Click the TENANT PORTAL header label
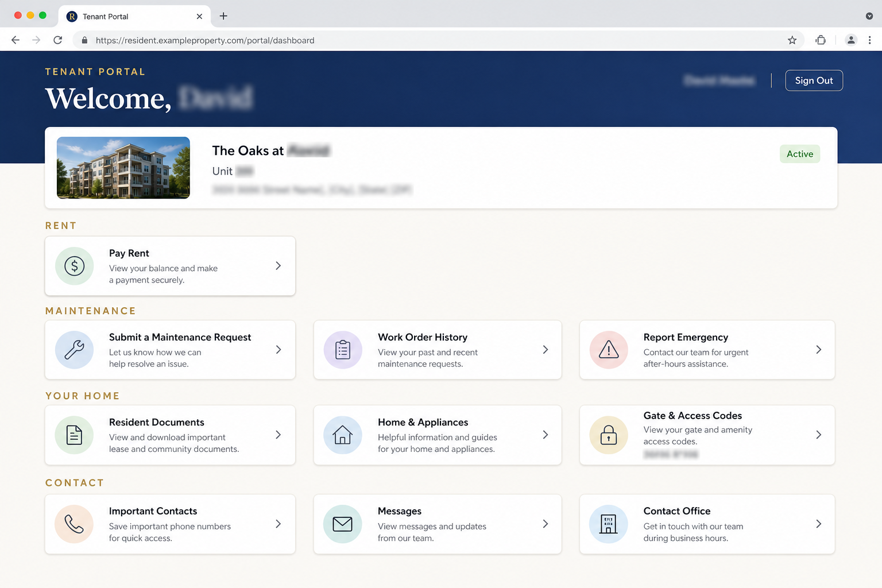Screen dimensions: 882x588 point(95,72)
